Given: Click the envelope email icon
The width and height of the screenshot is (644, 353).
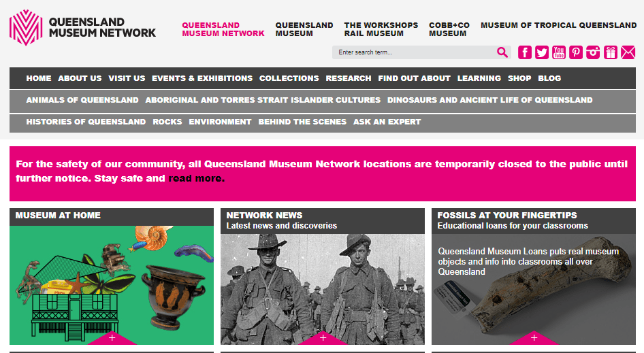Looking at the screenshot, I should [x=628, y=52].
